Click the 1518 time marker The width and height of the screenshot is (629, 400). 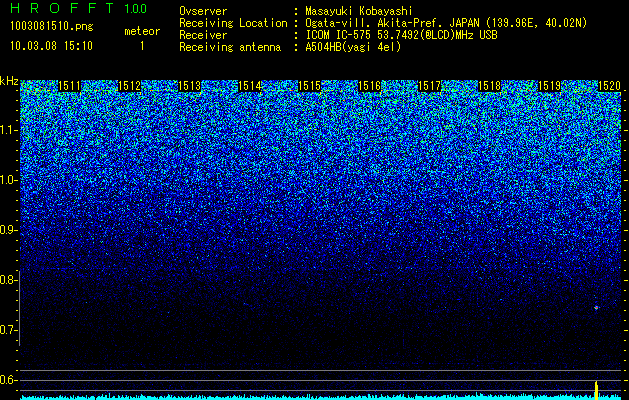pos(489,86)
